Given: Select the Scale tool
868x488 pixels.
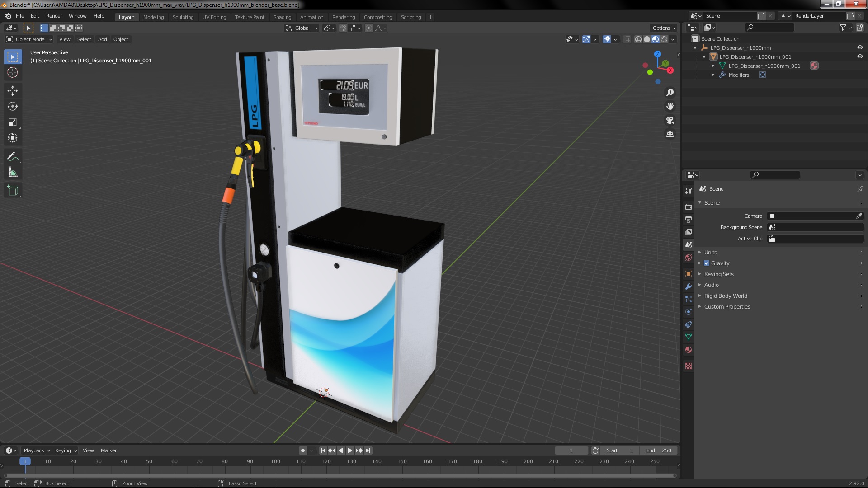Looking at the screenshot, I should 13,122.
